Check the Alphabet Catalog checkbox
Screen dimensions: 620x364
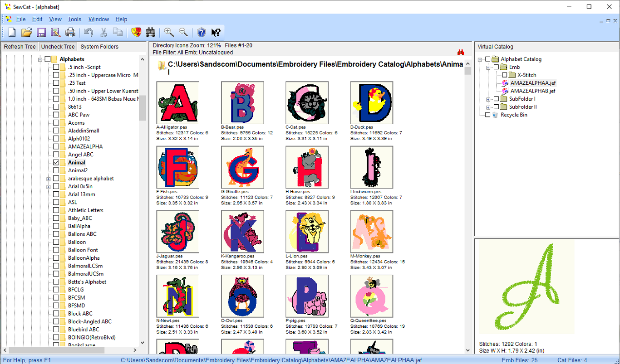pyautogui.click(x=487, y=59)
